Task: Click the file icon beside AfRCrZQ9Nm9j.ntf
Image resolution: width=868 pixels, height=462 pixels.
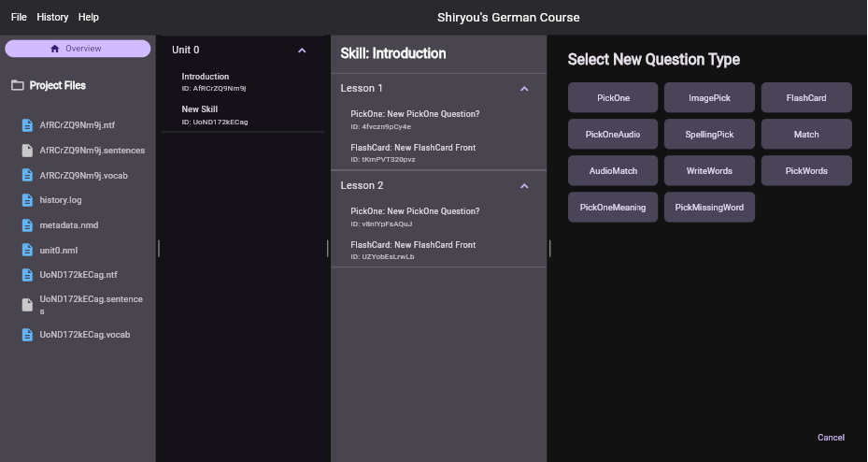Action: [27, 125]
